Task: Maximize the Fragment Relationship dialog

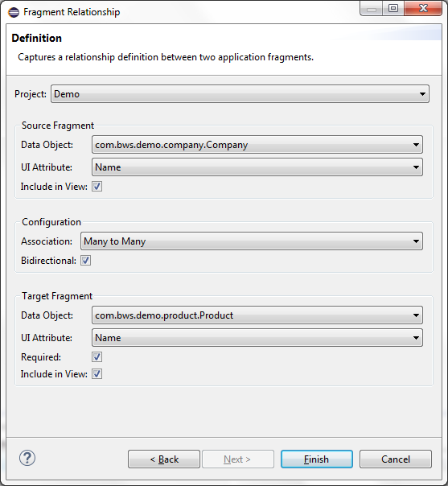Action: [x=393, y=8]
